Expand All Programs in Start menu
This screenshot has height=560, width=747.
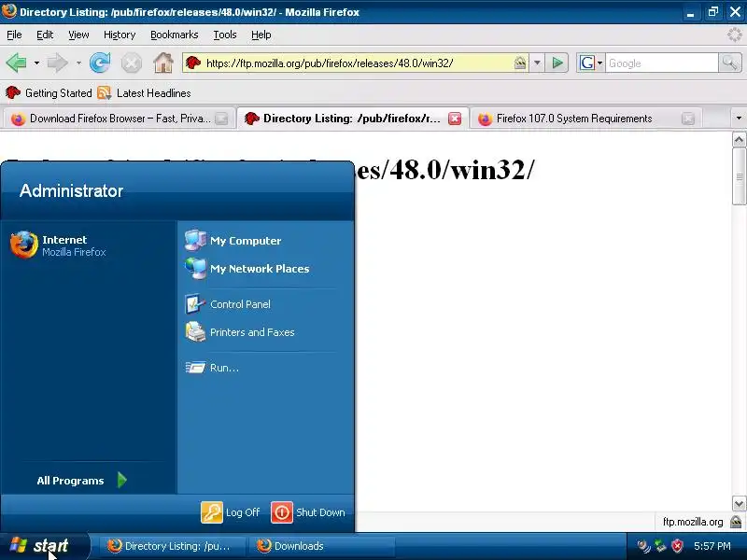point(82,481)
